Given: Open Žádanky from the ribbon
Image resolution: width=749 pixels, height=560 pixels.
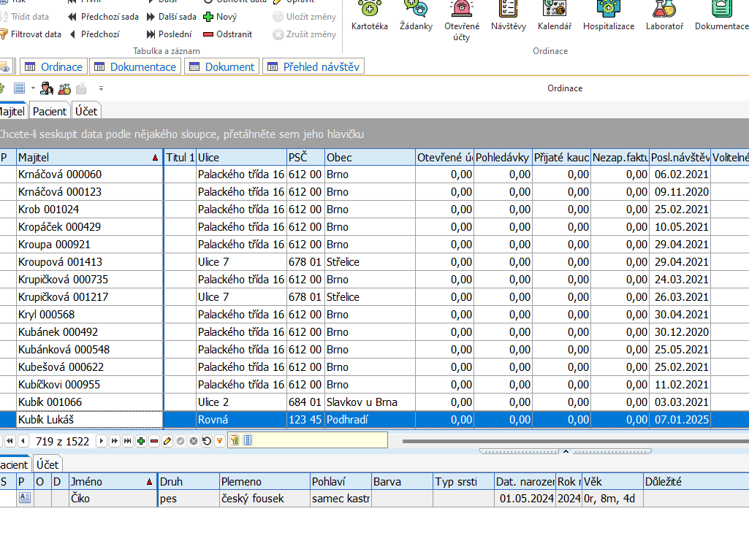Looking at the screenshot, I should 416,17.
